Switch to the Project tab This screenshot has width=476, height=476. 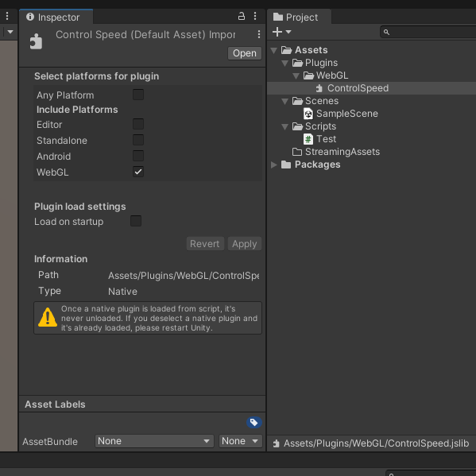pyautogui.click(x=299, y=17)
